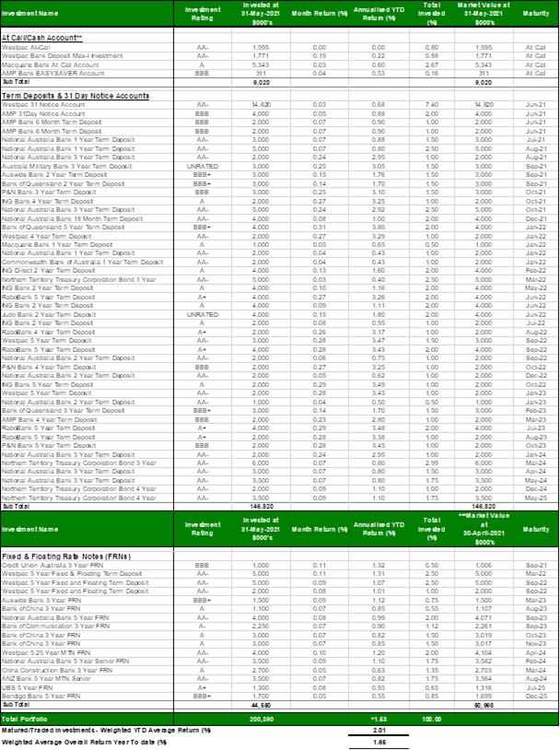Viewport: 560px width, 750px height.
Task: Select 'Bendigo Bank 5 Year FRN' row name
Action: (41, 697)
